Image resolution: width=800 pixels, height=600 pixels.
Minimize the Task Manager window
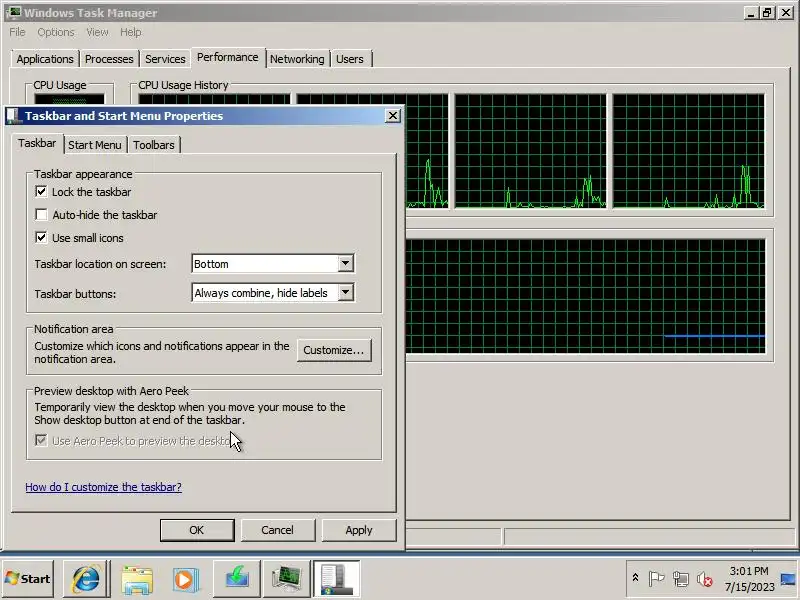tap(750, 13)
